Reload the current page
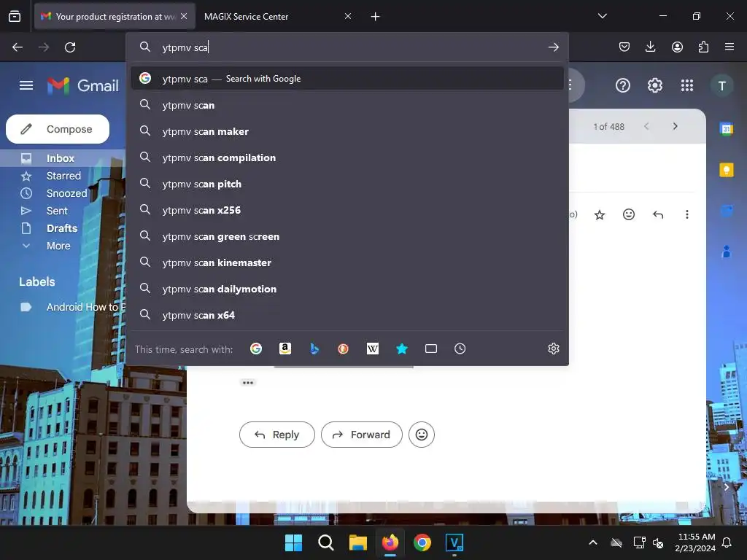The height and width of the screenshot is (560, 747). (70, 47)
